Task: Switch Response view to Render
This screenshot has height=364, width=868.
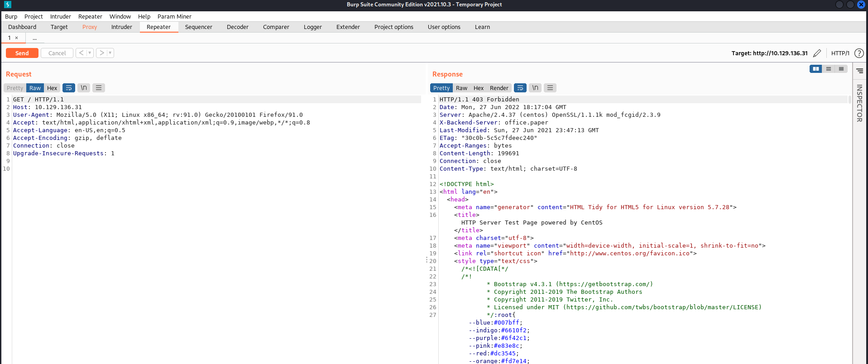Action: click(x=499, y=88)
